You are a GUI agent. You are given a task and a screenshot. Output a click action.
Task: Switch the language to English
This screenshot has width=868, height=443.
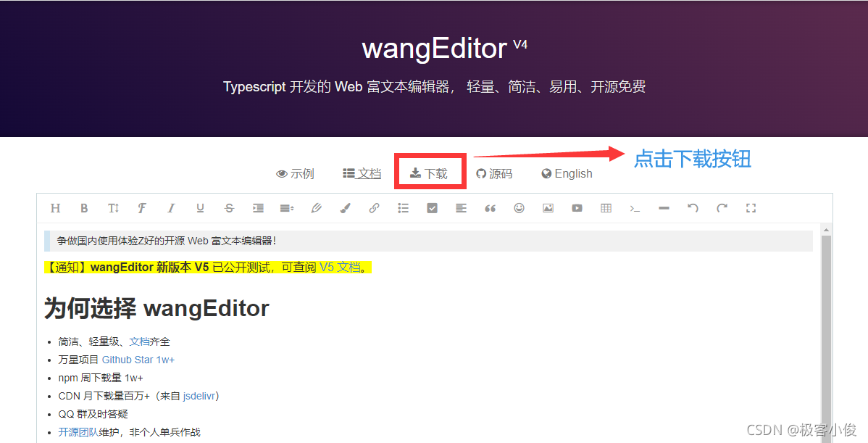(567, 174)
